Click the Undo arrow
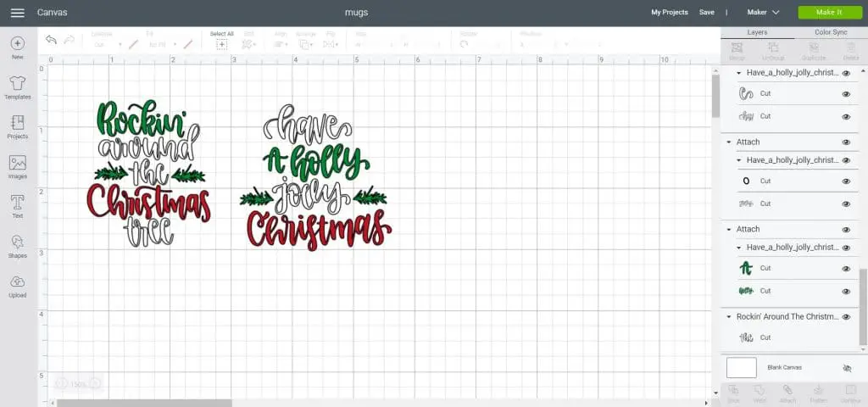The image size is (868, 407). (x=51, y=41)
